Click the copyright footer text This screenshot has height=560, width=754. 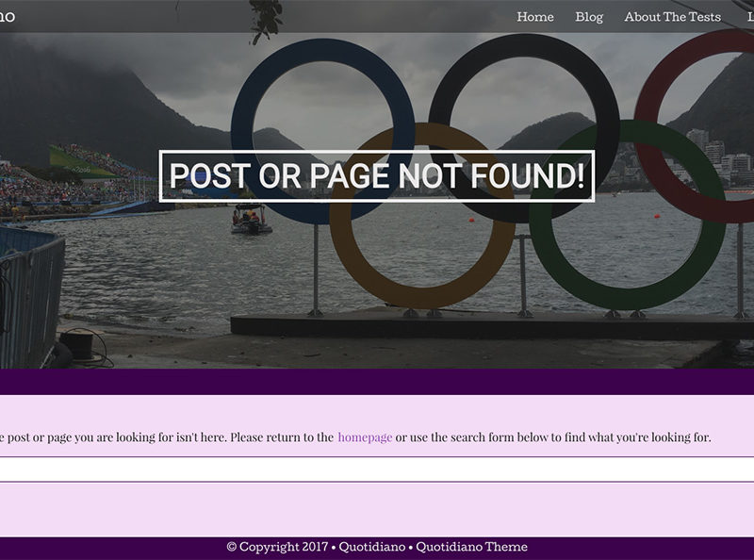click(377, 547)
